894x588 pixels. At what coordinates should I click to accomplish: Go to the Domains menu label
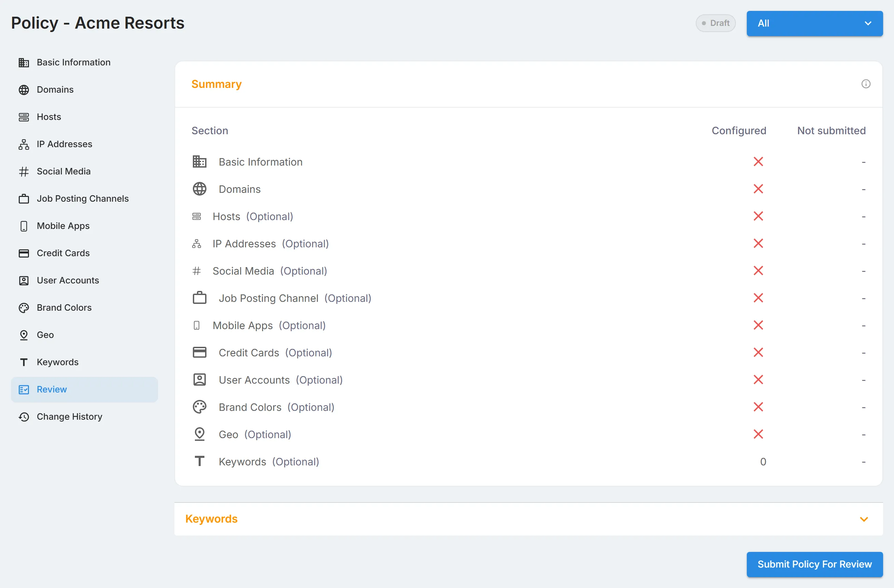pos(55,90)
